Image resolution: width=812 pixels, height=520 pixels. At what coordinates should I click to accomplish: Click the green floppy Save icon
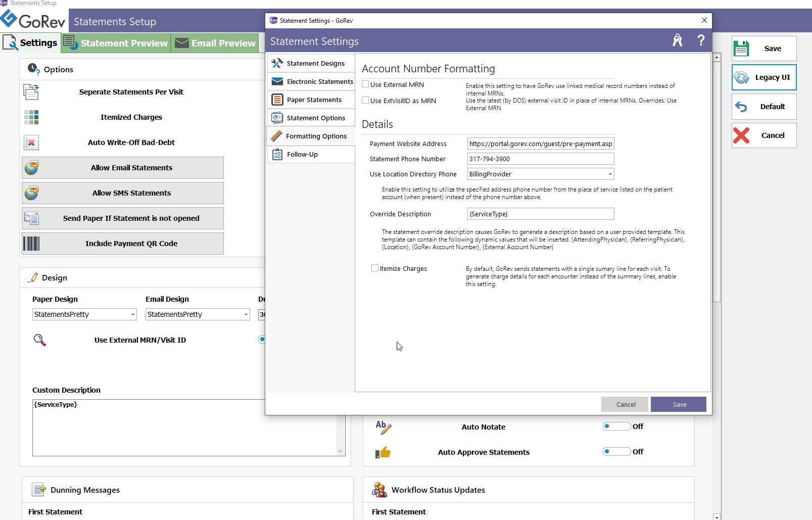click(741, 49)
